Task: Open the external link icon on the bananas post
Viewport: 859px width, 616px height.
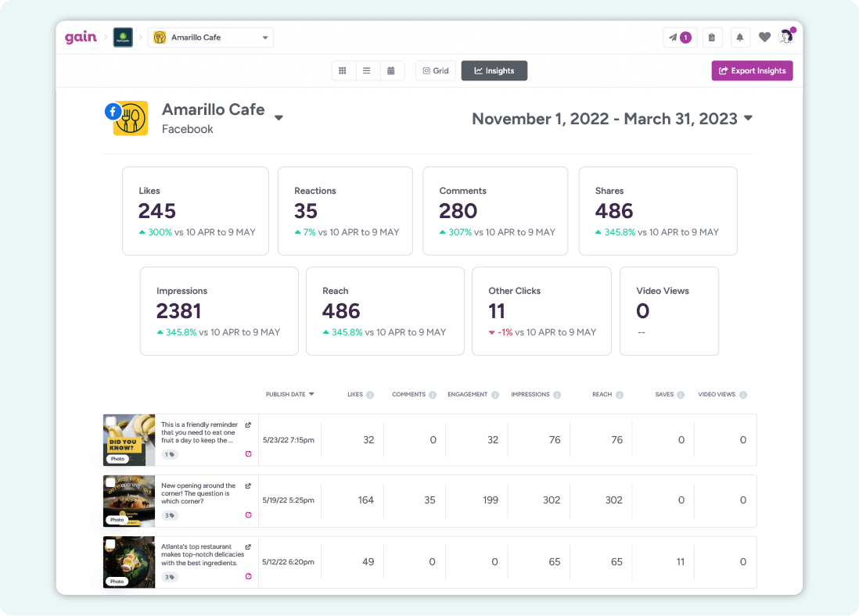Action: tap(248, 424)
